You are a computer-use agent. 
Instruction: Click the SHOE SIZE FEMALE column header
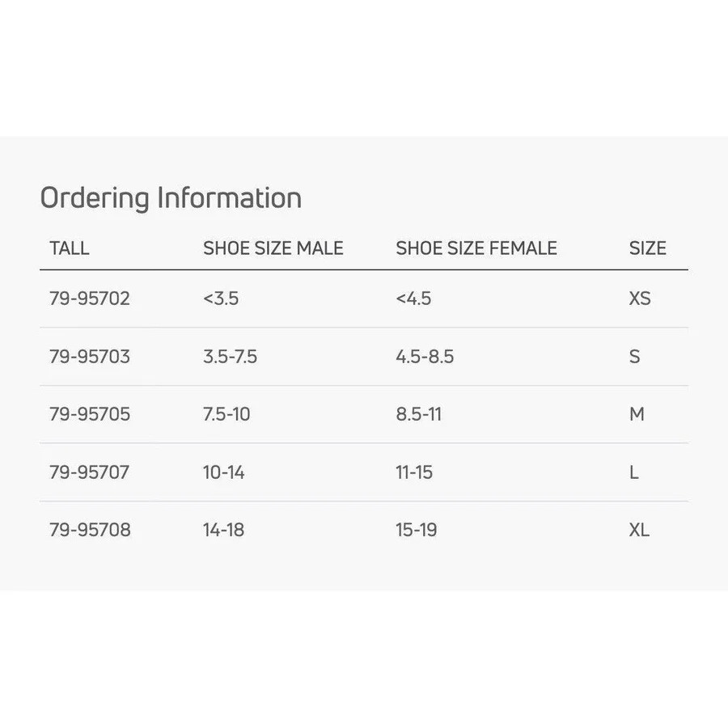[x=476, y=248]
